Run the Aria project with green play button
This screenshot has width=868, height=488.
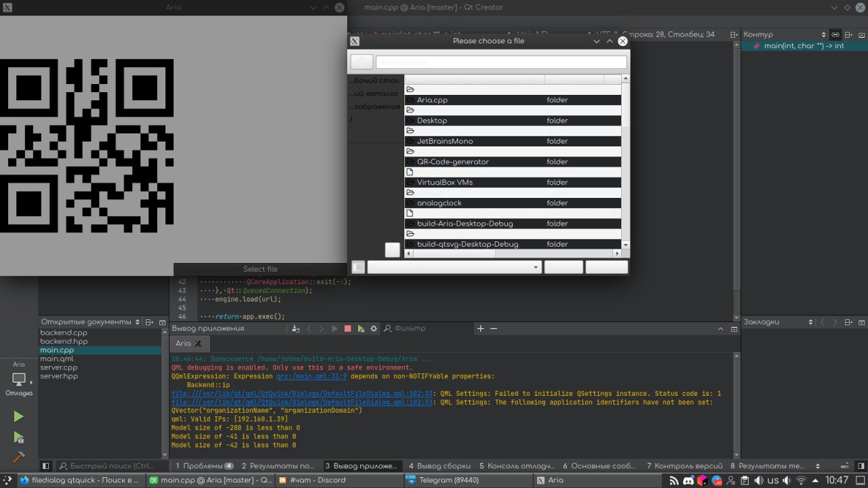[x=18, y=416]
